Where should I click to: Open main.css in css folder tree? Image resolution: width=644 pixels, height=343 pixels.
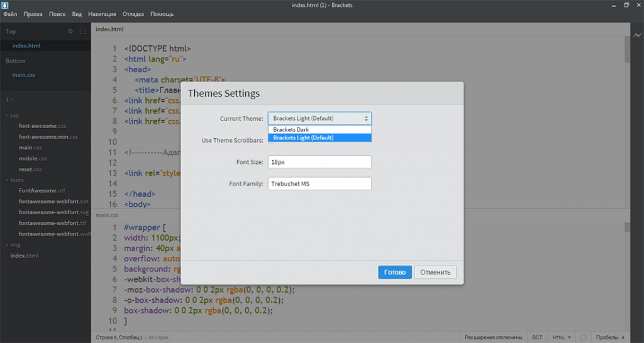click(30, 147)
